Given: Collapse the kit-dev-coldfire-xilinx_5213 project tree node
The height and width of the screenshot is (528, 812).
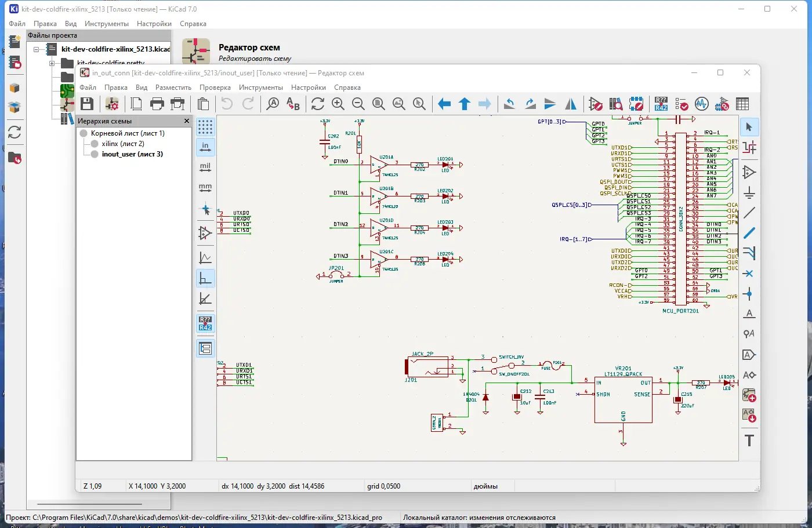Looking at the screenshot, I should tap(36, 49).
